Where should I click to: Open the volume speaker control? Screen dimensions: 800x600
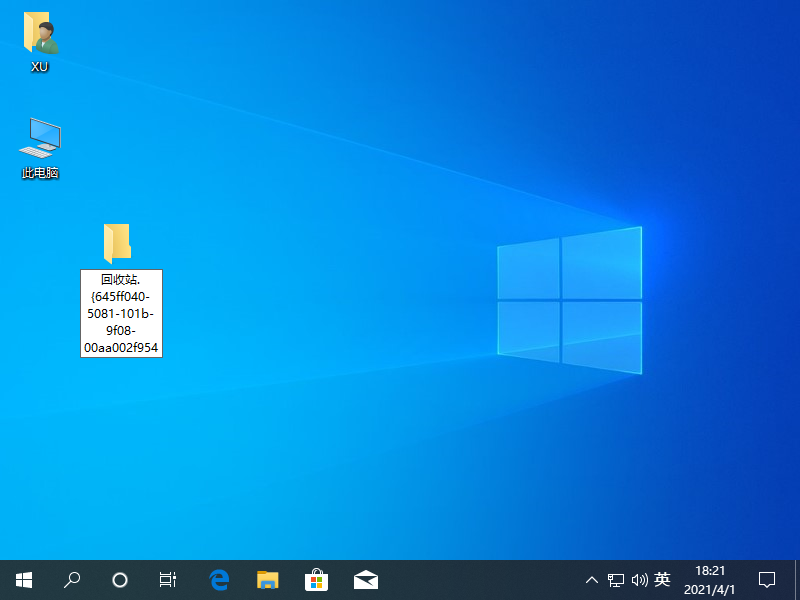tap(639, 579)
